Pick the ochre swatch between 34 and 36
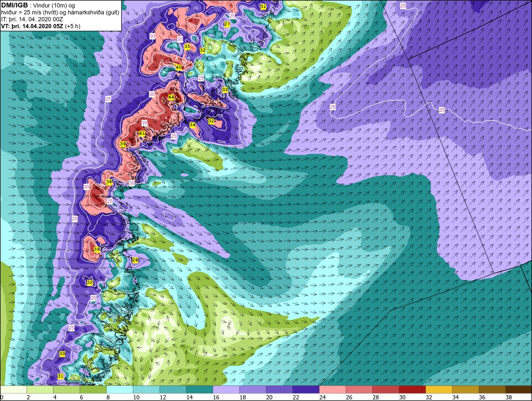Image resolution: width=532 pixels, height=401 pixels. (465, 390)
